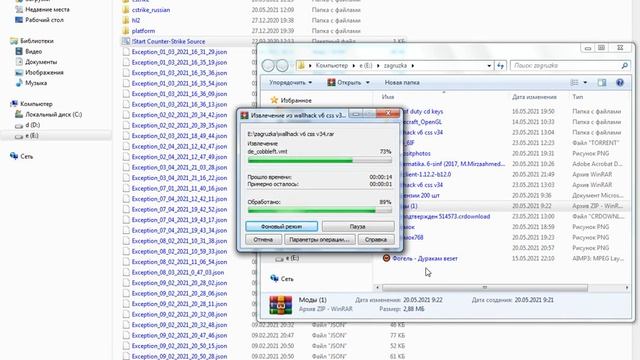Screen dimensions: 640x360
Task: Select the 514573.crdownload file
Action: pos(447,216)
